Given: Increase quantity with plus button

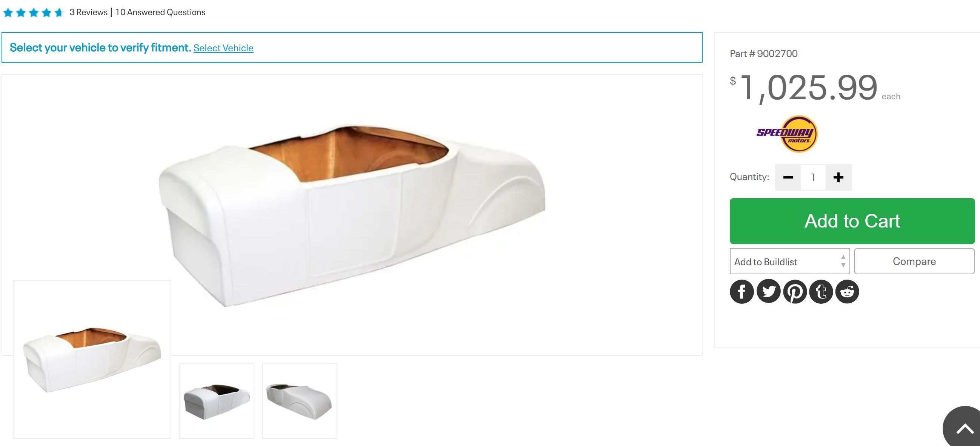Looking at the screenshot, I should tap(838, 177).
